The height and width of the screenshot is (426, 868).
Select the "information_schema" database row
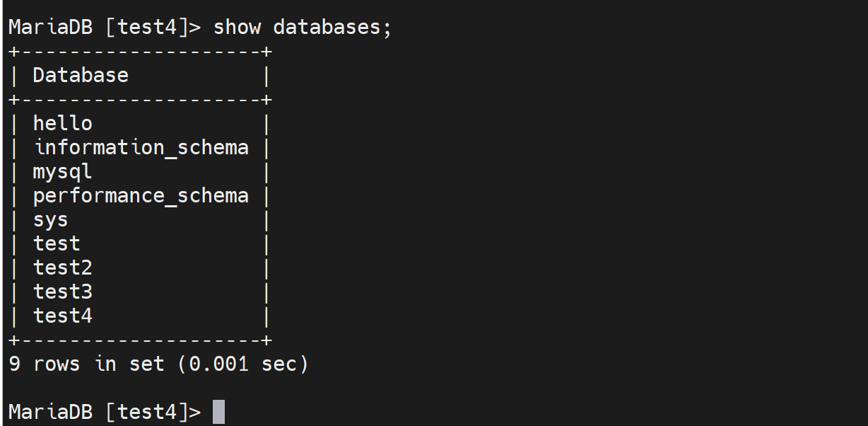[x=141, y=148]
